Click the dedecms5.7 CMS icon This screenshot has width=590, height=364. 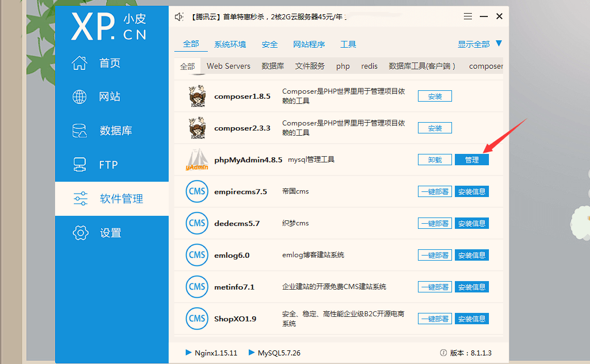tap(197, 223)
